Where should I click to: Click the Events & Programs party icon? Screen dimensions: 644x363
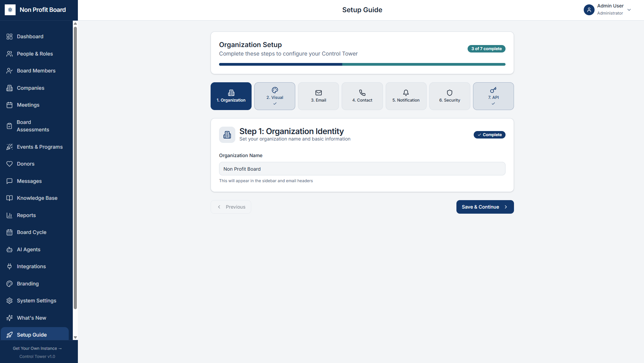pyautogui.click(x=9, y=147)
